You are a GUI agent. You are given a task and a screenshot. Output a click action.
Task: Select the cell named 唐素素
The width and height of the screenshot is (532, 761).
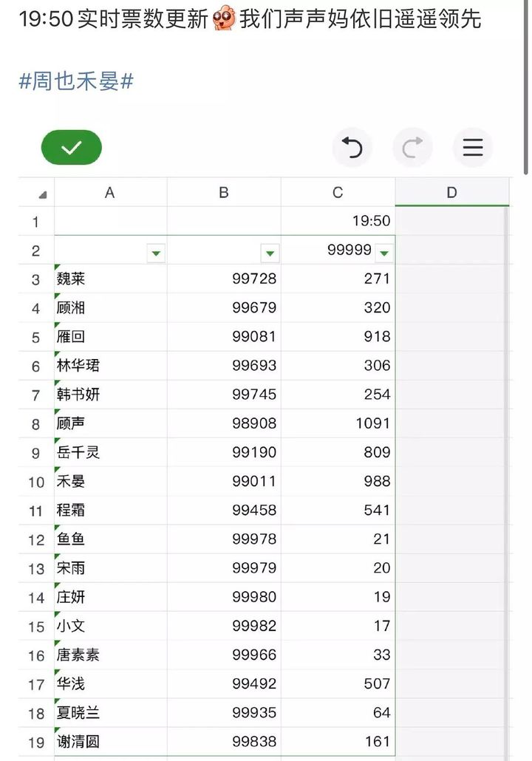(111, 655)
